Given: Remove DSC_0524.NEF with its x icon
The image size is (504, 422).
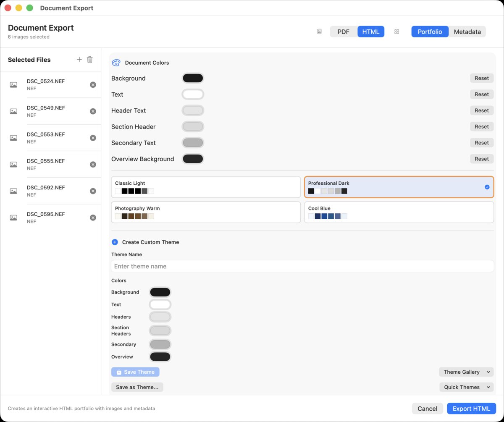Looking at the screenshot, I should (93, 84).
